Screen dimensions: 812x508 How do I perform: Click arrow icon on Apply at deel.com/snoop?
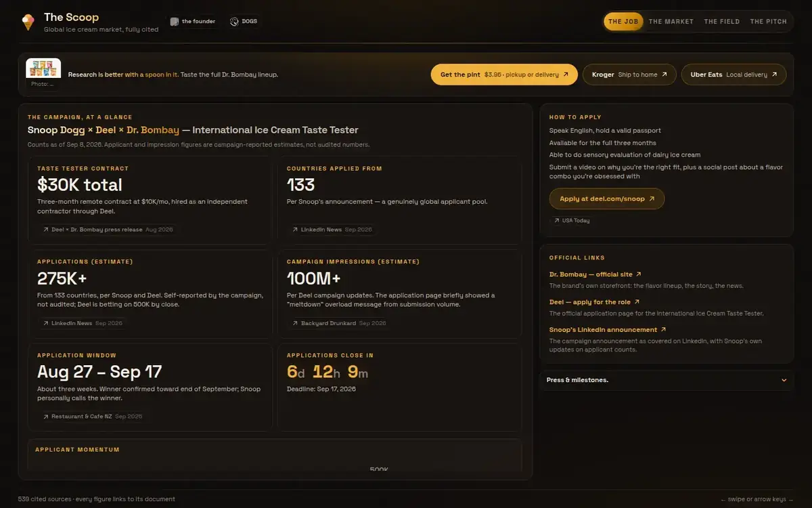(652, 199)
